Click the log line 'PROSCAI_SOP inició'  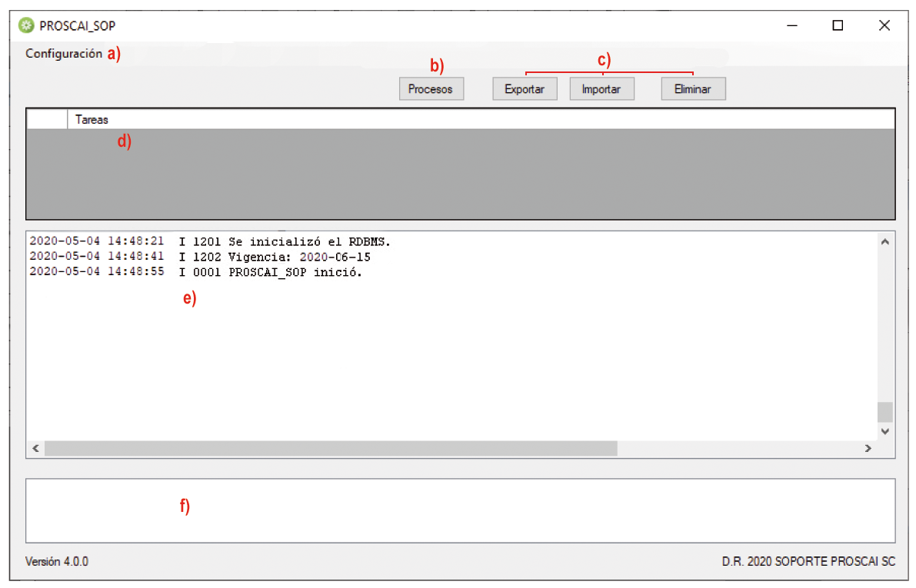pos(195,272)
